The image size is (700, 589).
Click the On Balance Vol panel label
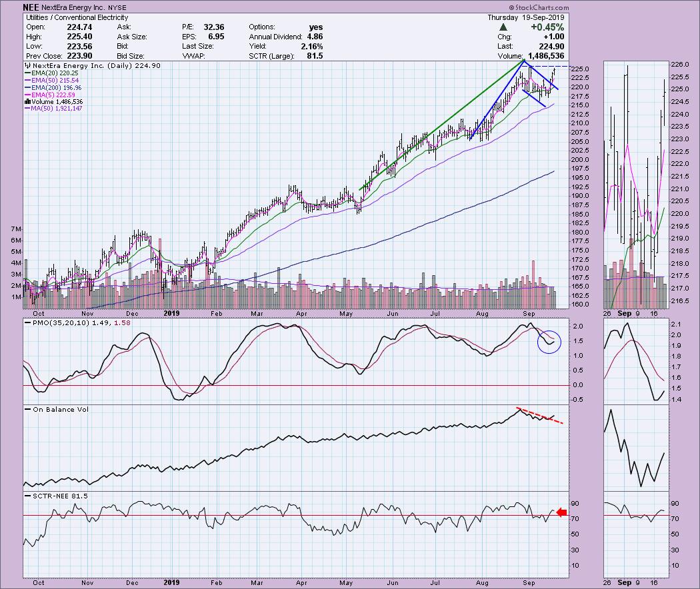61,409
